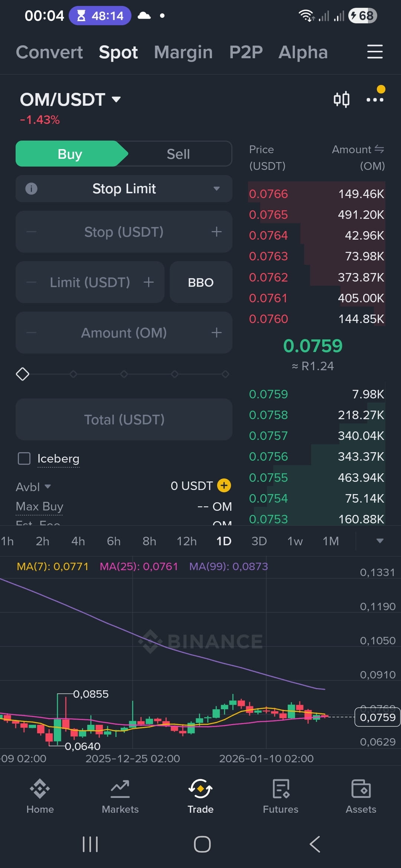The width and height of the screenshot is (401, 868).
Task: Expand the OM/USDT pair selector
Action: (70, 99)
